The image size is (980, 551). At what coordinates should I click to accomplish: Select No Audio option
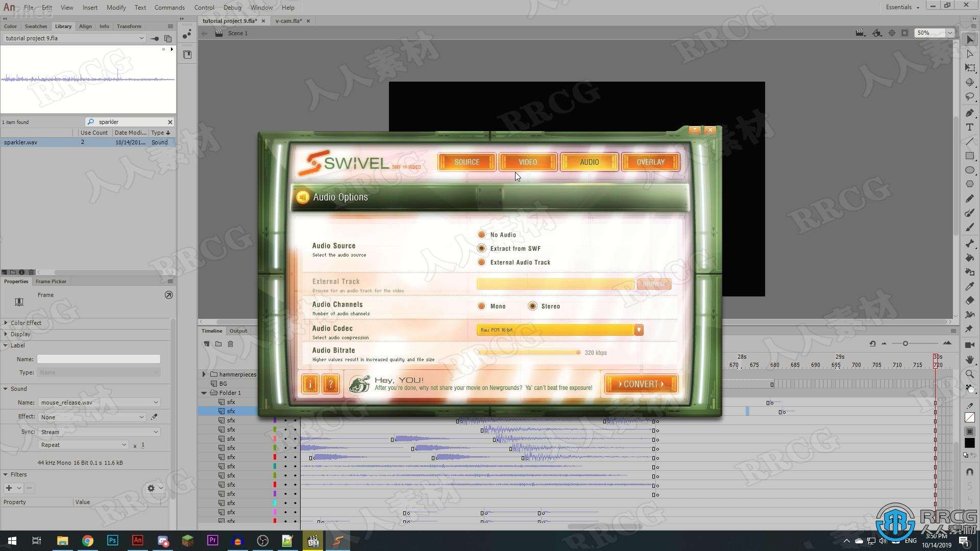pyautogui.click(x=481, y=235)
